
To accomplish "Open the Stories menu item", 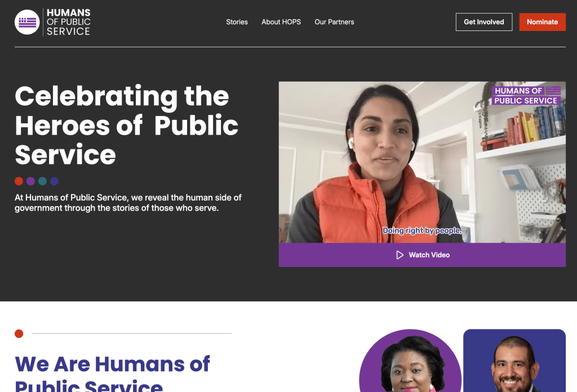I will tap(237, 22).
